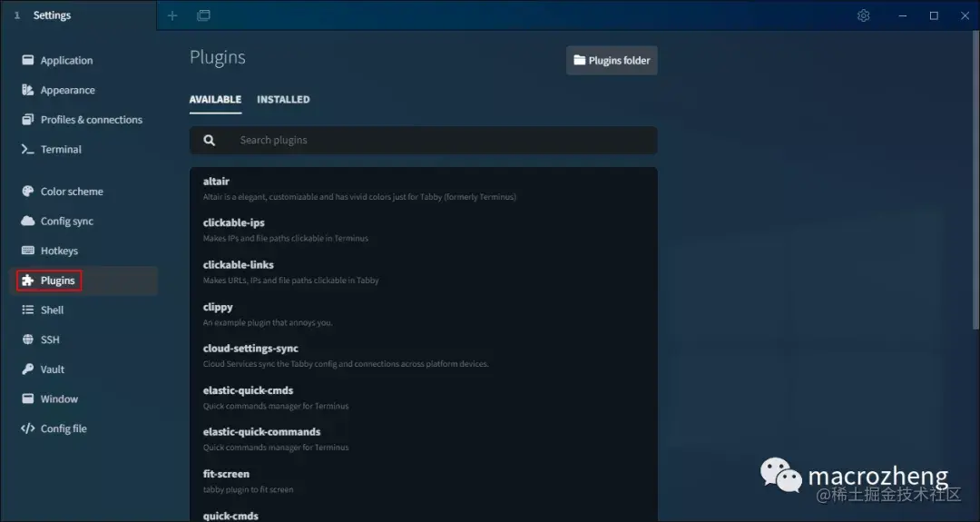
Task: Select the cloud-settings-sync plugin
Action: [424, 356]
